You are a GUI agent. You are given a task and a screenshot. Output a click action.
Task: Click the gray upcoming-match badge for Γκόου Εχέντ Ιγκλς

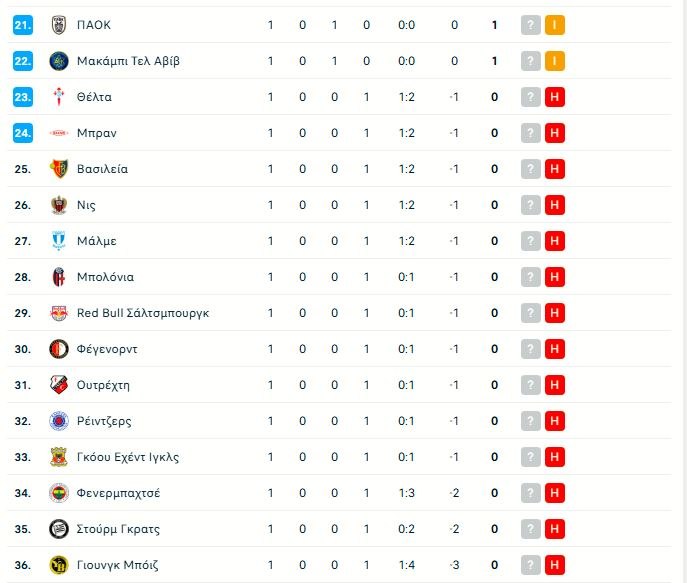pos(531,457)
